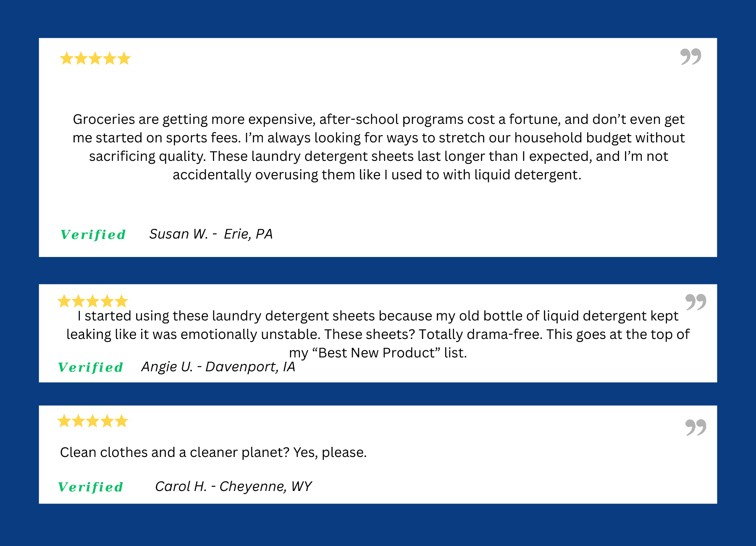Click the first star in Susan's rating
The width and height of the screenshot is (756, 546).
[x=66, y=58]
